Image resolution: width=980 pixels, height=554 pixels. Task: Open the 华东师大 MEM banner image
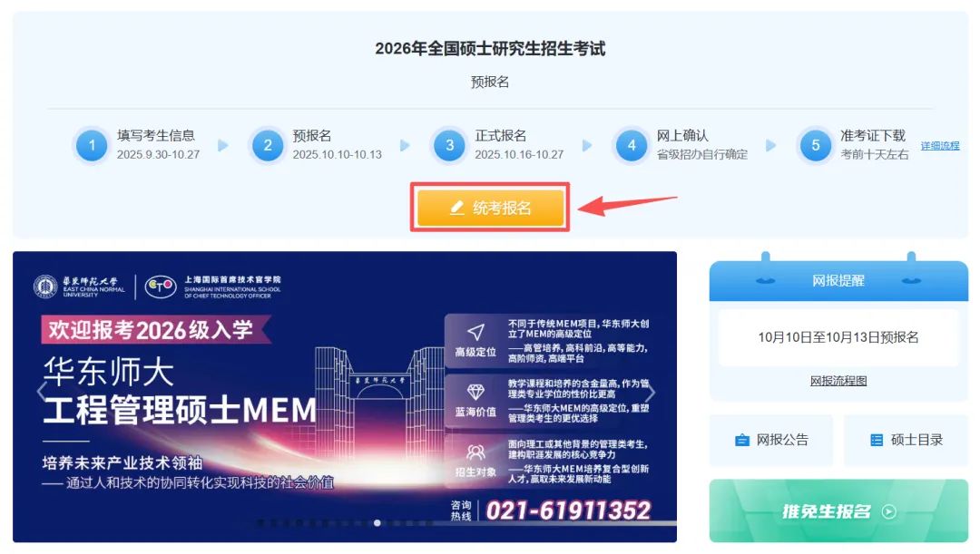[x=345, y=396]
